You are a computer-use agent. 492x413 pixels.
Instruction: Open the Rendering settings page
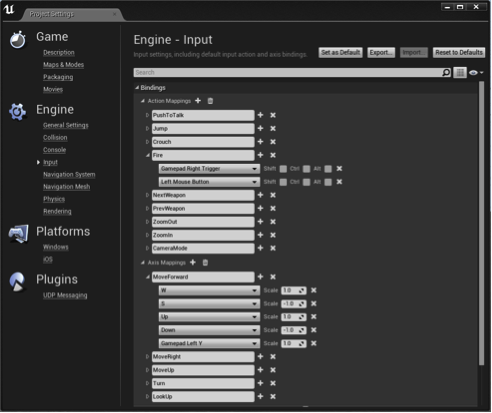coord(57,211)
